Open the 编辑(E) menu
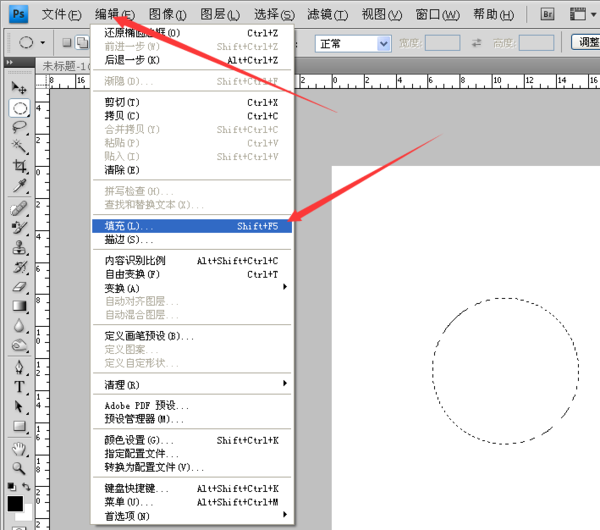This screenshot has width=600, height=530. tap(115, 15)
